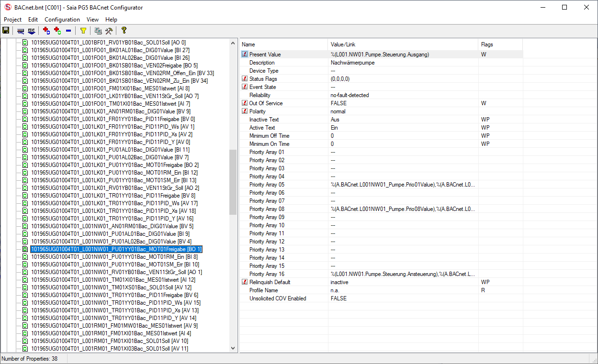Viewport: 598px width, 364px height.
Task: Click the EDE download toolbar icon
Action: 32,31
